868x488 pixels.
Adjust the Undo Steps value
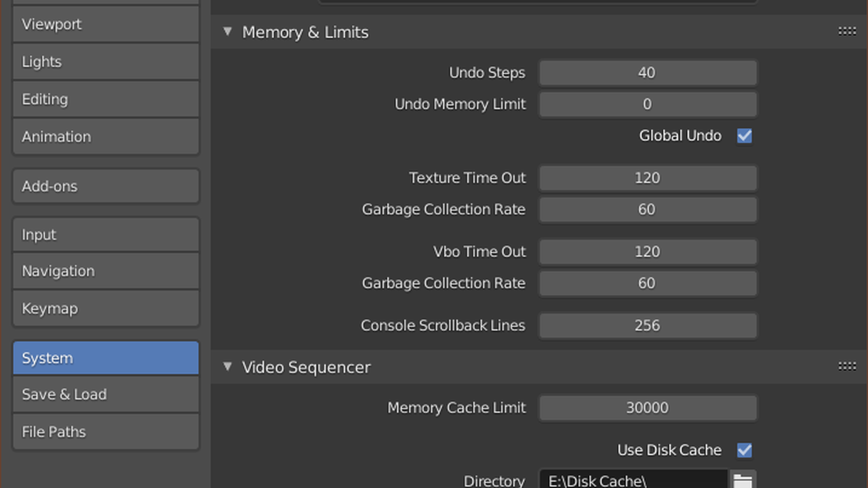tap(647, 73)
